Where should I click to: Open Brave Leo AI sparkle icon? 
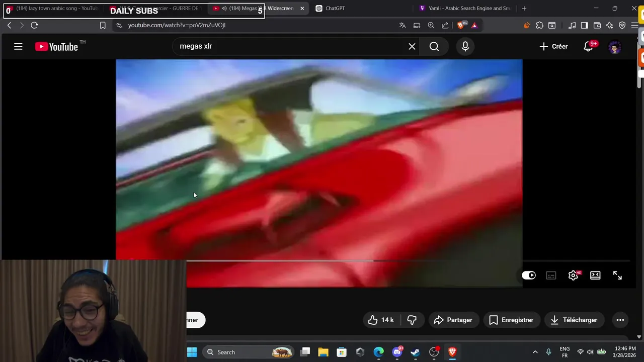[x=610, y=25]
